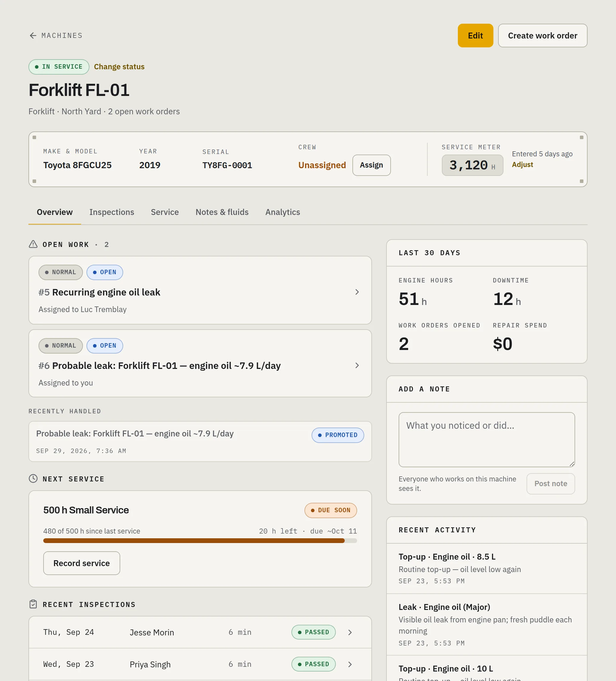This screenshot has height=681, width=616.
Task: Click the PROMOTED badge in Recently Handled
Action: point(338,435)
